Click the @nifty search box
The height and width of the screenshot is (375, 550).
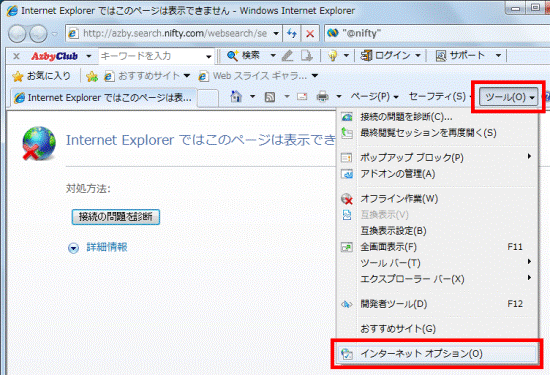(x=437, y=34)
